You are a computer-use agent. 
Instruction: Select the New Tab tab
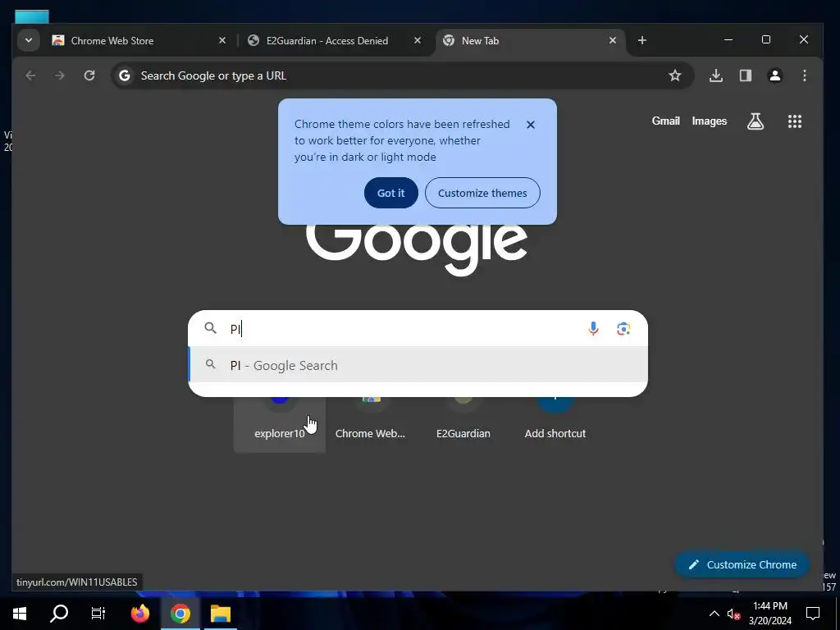point(531,41)
